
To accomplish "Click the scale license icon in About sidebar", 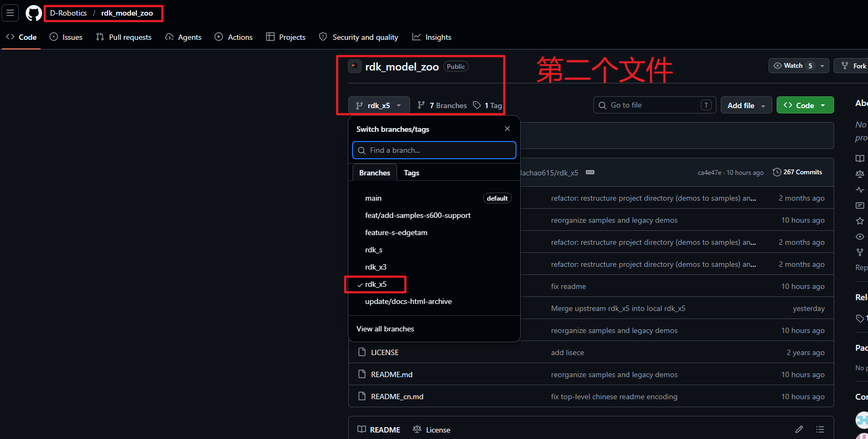I will coord(860,174).
